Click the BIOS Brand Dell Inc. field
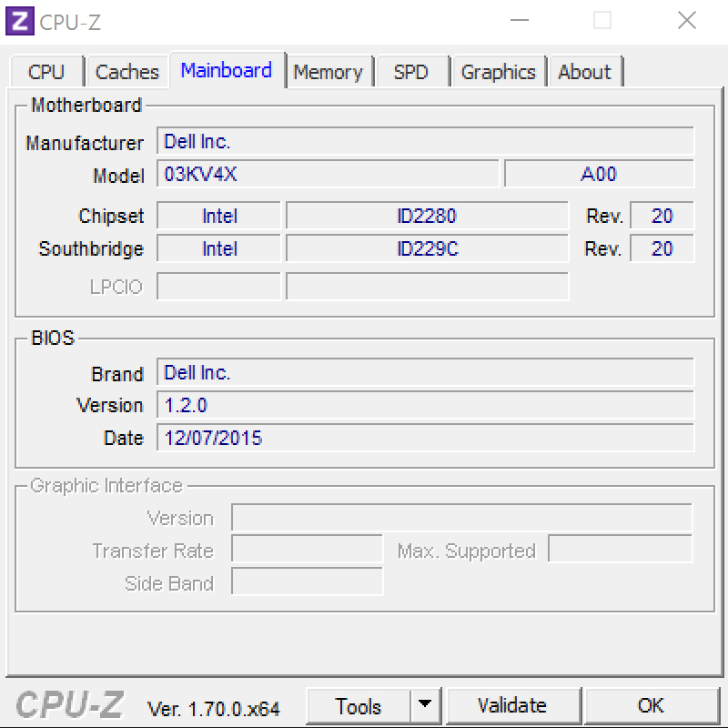Viewport: 728px width, 728px height. pos(425,372)
